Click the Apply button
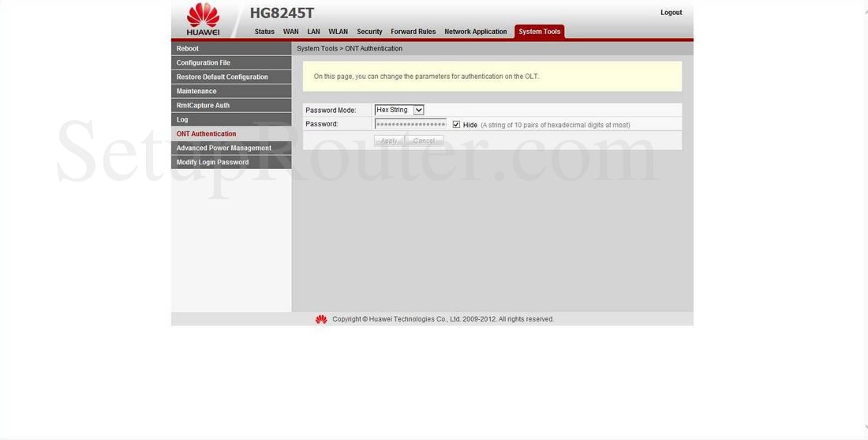This screenshot has width=868, height=440. pos(388,141)
